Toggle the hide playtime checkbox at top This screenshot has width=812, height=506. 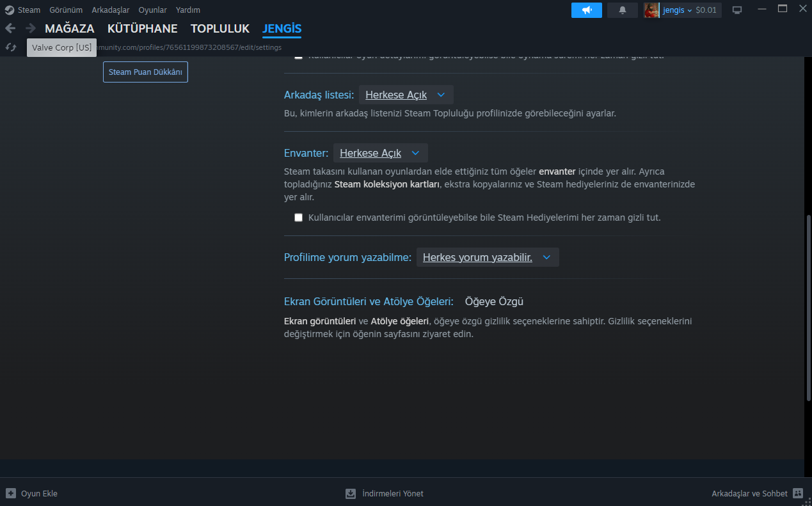pyautogui.click(x=298, y=57)
